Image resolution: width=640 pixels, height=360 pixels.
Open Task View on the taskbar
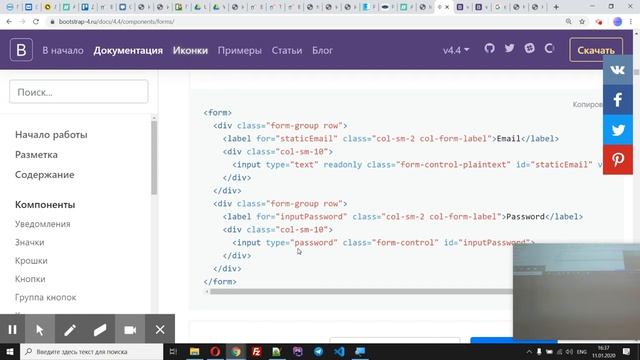coord(173,351)
